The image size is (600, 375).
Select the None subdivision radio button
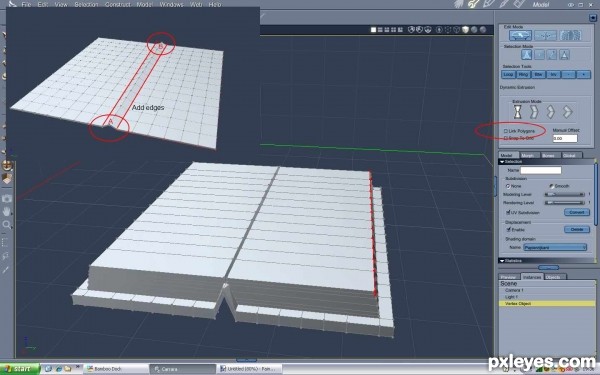[508, 186]
